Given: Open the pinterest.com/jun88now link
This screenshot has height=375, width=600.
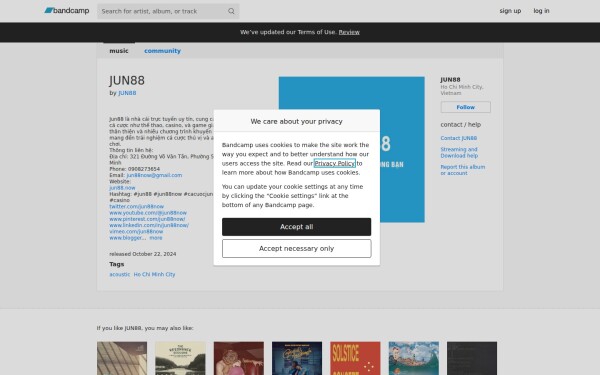Looking at the screenshot, I should (147, 219).
